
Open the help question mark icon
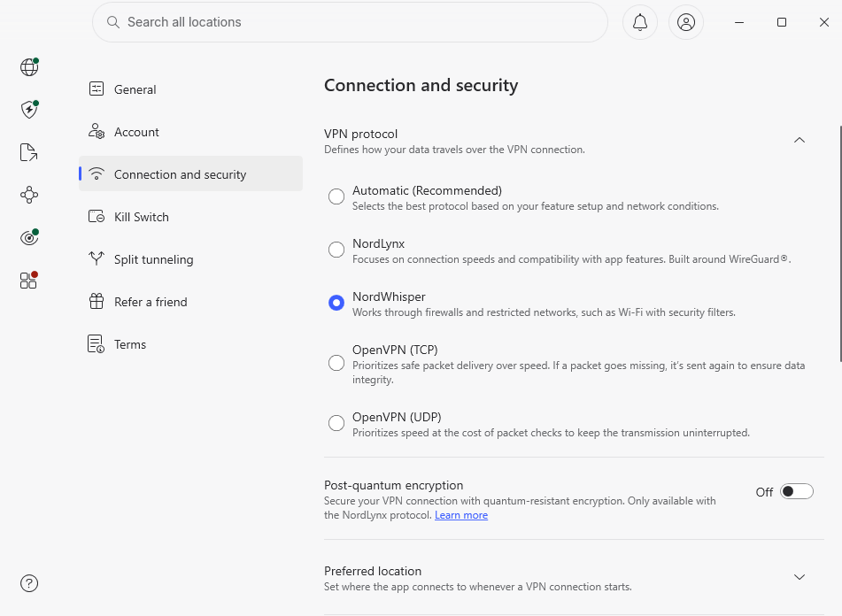tap(29, 583)
